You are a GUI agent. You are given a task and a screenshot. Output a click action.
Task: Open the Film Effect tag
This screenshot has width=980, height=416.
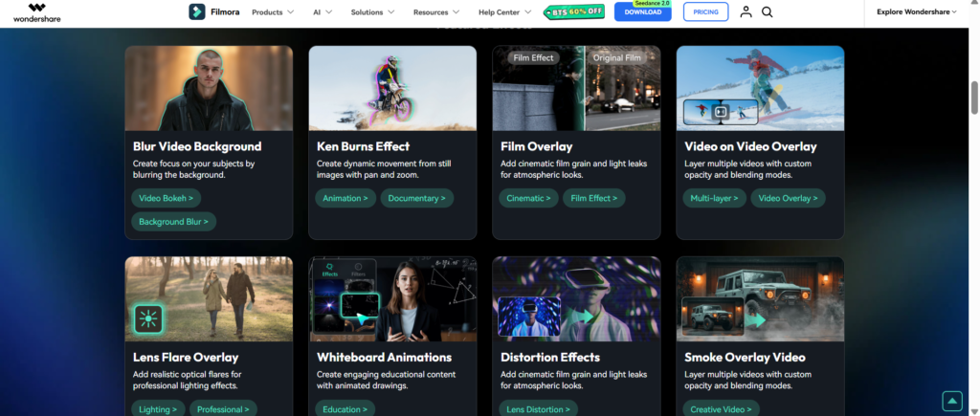click(593, 198)
